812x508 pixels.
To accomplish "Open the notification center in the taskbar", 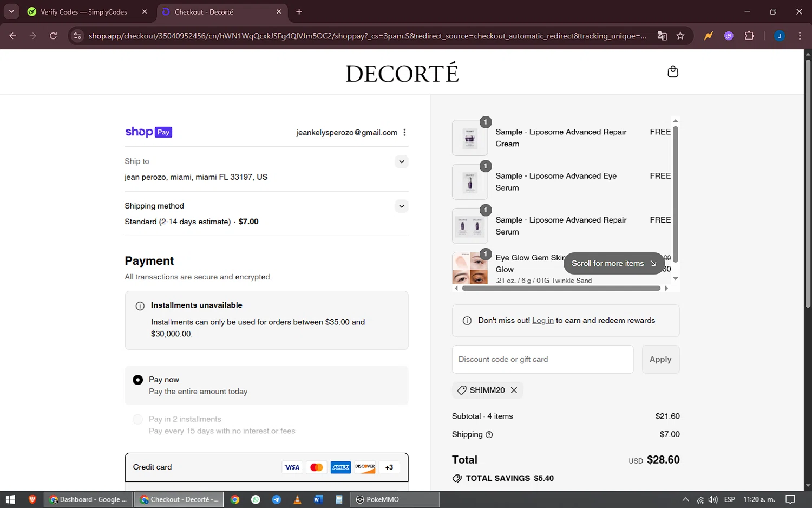I will click(790, 499).
